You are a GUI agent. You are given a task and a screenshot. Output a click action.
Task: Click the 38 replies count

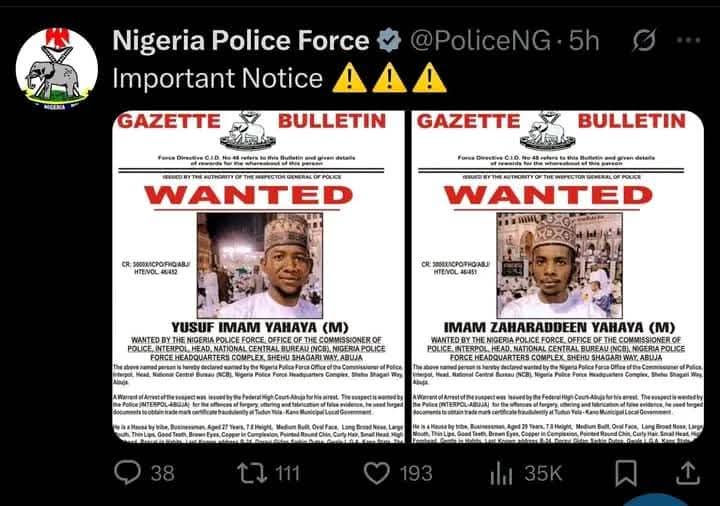tap(163, 473)
